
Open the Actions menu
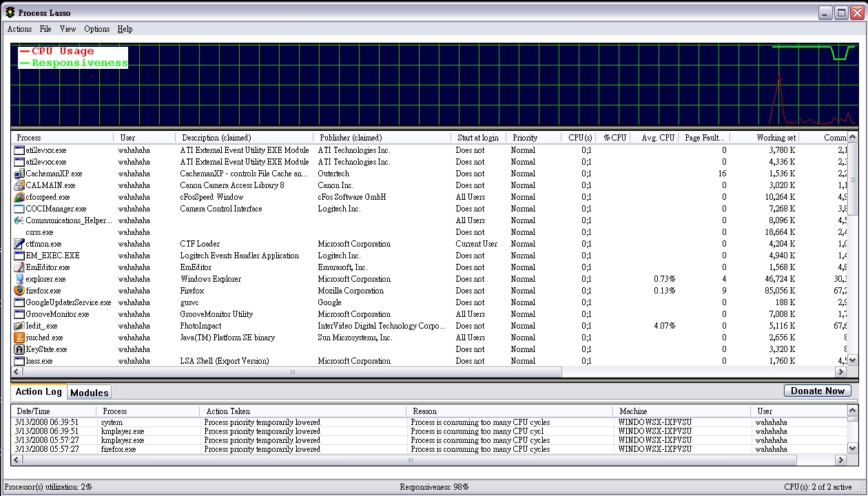[19, 29]
